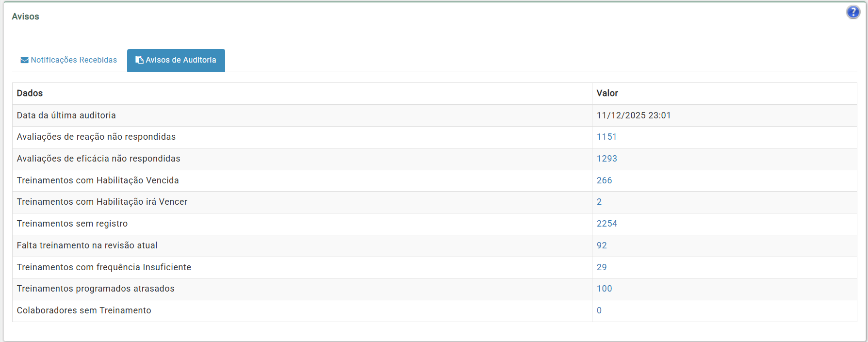868x342 pixels.
Task: Open the 1151 unanswered reaction evaluations link
Action: [606, 137]
